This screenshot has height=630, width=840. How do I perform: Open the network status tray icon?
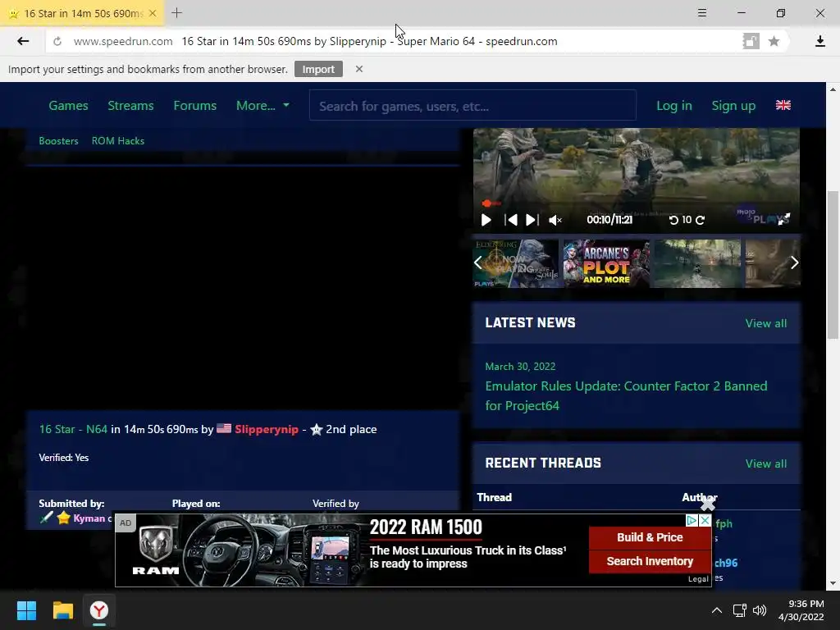point(739,610)
